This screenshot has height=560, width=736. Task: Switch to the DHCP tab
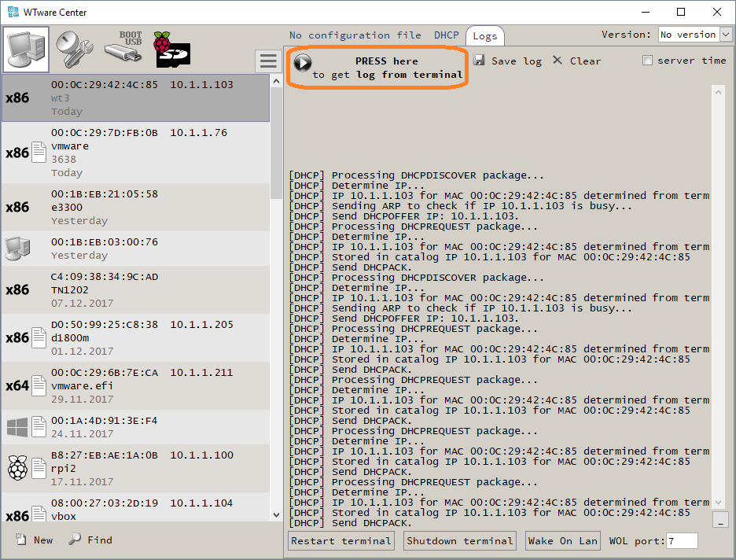click(x=447, y=35)
